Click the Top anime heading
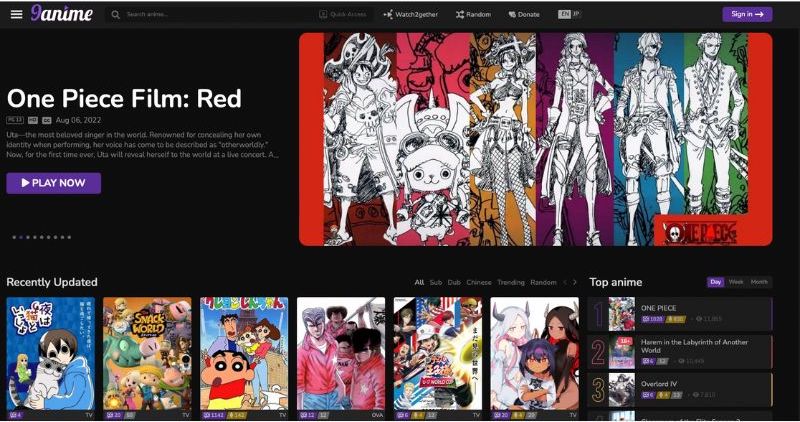The image size is (800, 422). pos(616,282)
